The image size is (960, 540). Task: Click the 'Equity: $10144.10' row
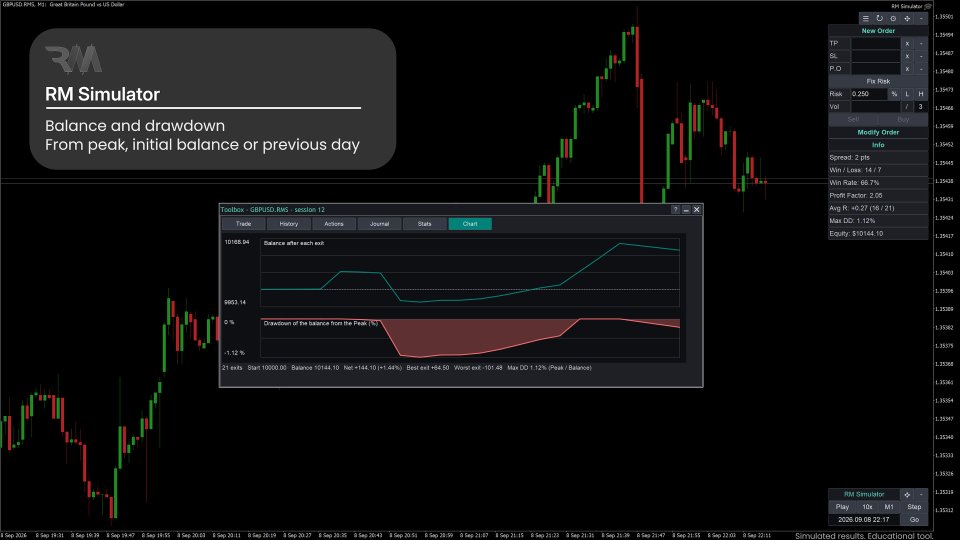(878, 234)
